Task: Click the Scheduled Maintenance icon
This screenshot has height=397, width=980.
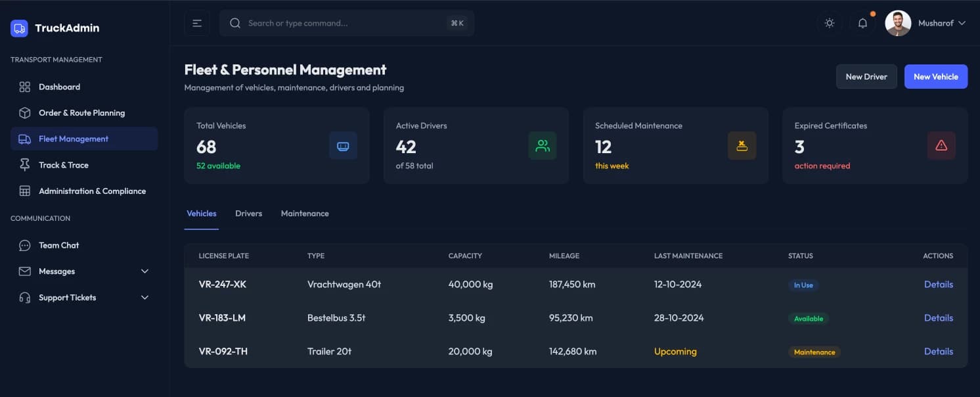Action: [742, 146]
